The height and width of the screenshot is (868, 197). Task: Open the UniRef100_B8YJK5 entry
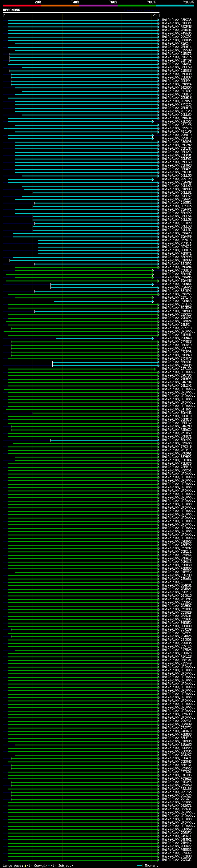[x=177, y=206]
